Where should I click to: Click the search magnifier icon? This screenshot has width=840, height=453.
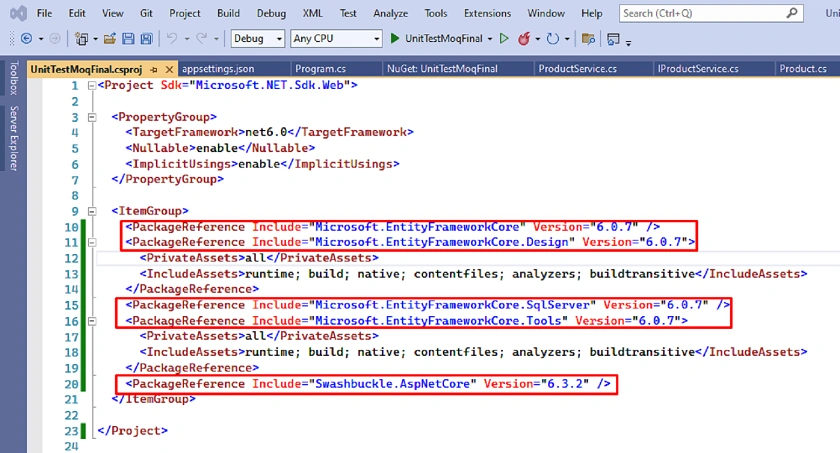792,13
